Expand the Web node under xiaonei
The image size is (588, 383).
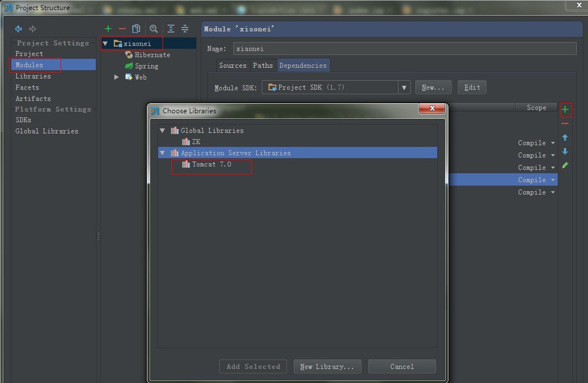point(116,77)
